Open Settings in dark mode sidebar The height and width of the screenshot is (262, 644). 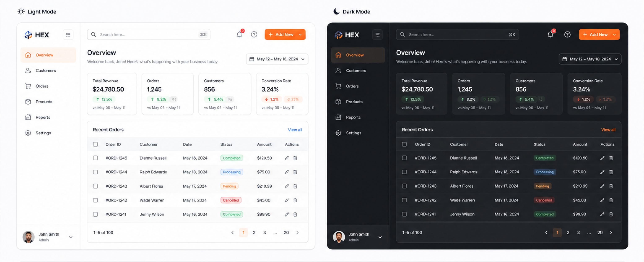[358, 133]
